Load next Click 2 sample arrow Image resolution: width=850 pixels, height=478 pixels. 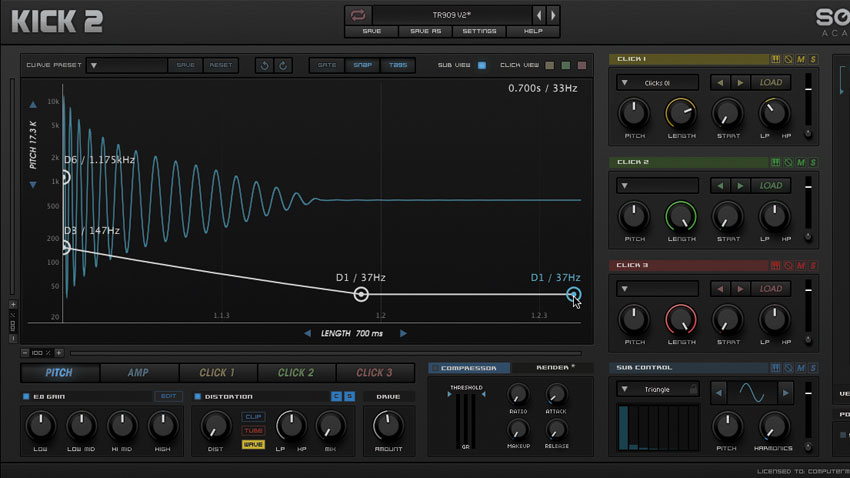[x=740, y=186]
